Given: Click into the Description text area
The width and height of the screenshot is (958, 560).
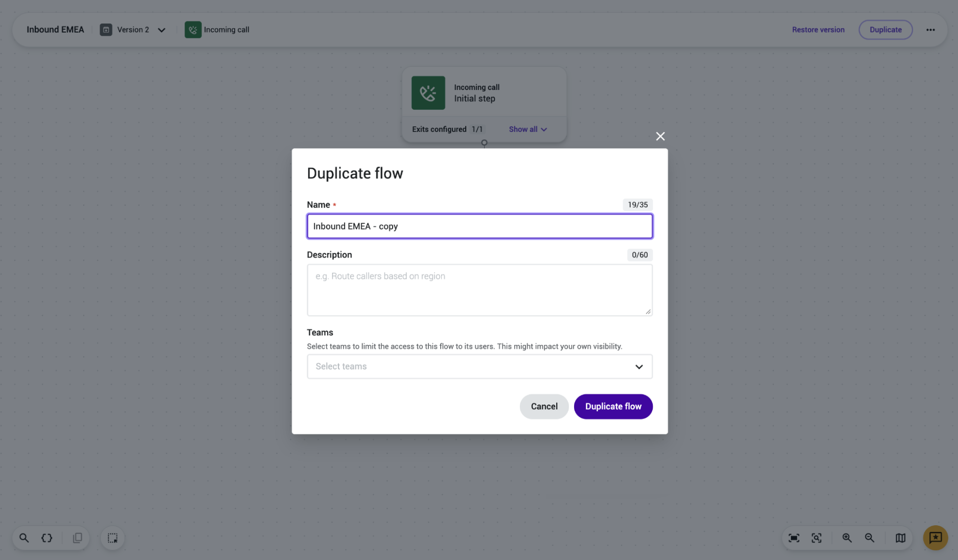Looking at the screenshot, I should click(480, 290).
